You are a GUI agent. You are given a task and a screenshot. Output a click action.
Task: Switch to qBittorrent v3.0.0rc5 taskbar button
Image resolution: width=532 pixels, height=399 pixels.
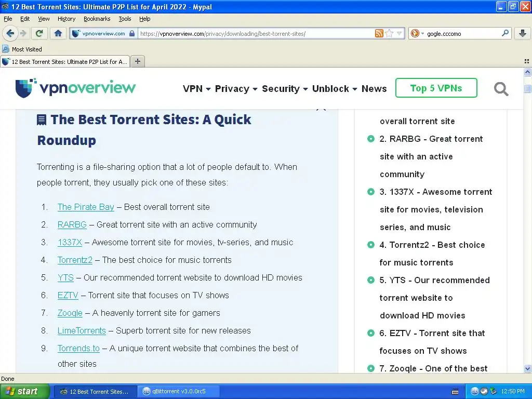click(179, 391)
